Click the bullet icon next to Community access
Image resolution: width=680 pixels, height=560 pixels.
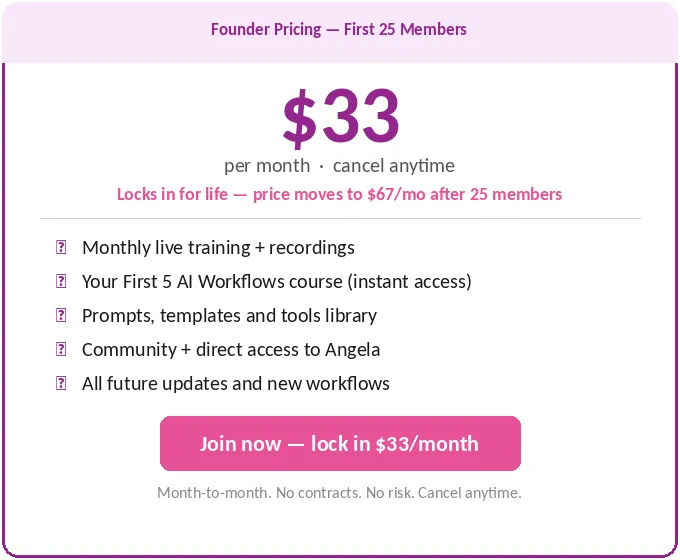point(61,349)
